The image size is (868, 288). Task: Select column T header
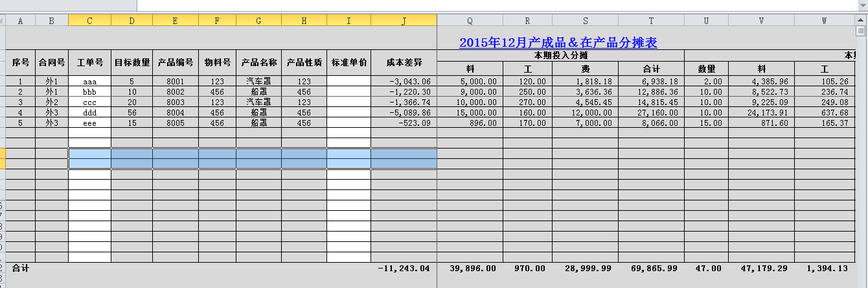pos(651,21)
